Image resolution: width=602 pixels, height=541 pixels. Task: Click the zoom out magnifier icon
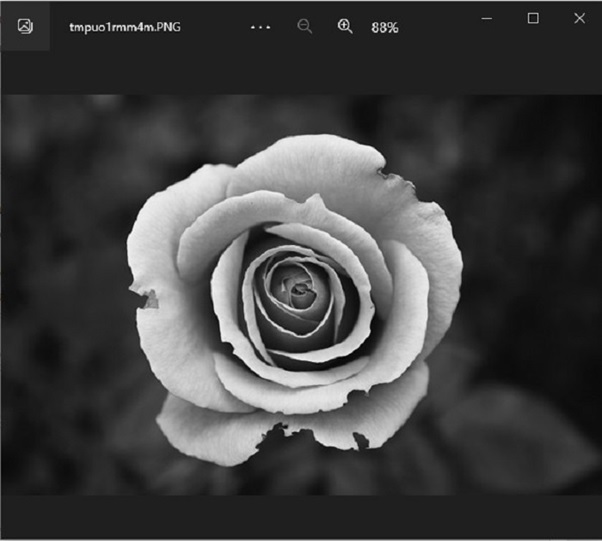(x=305, y=27)
